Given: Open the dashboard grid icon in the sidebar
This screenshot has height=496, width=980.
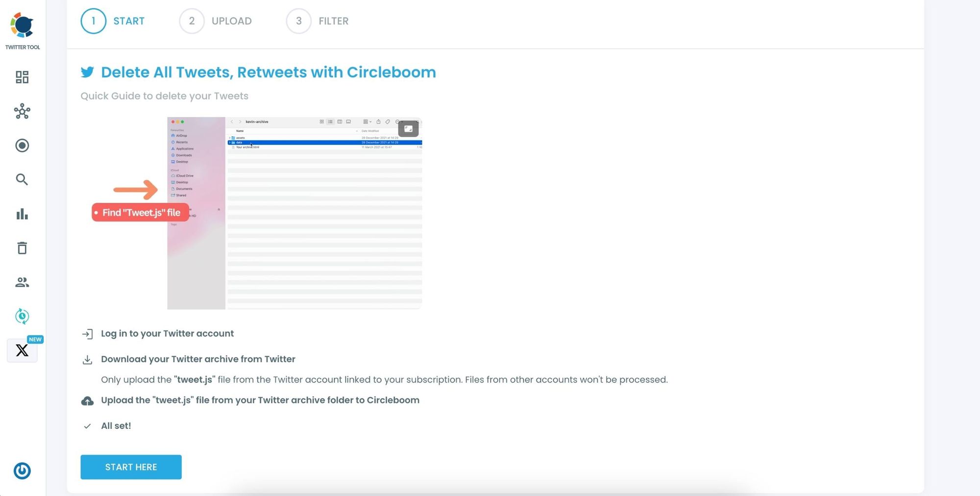Looking at the screenshot, I should point(22,77).
